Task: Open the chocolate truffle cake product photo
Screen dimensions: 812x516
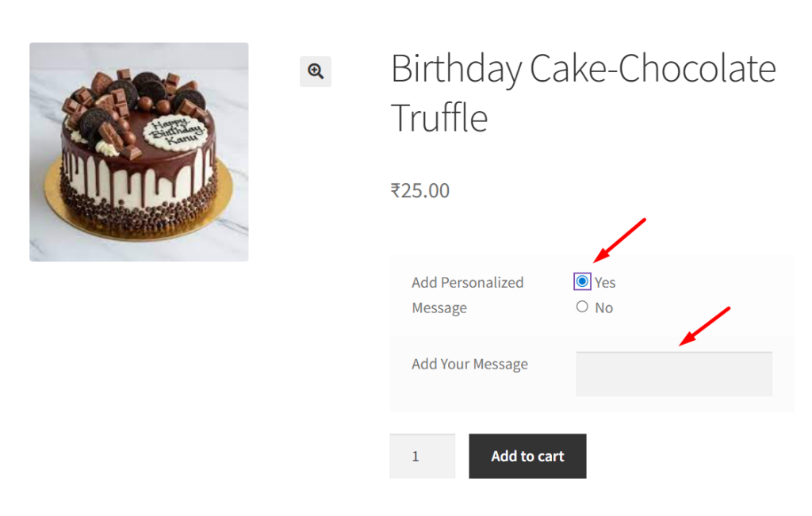Action: pos(139,151)
